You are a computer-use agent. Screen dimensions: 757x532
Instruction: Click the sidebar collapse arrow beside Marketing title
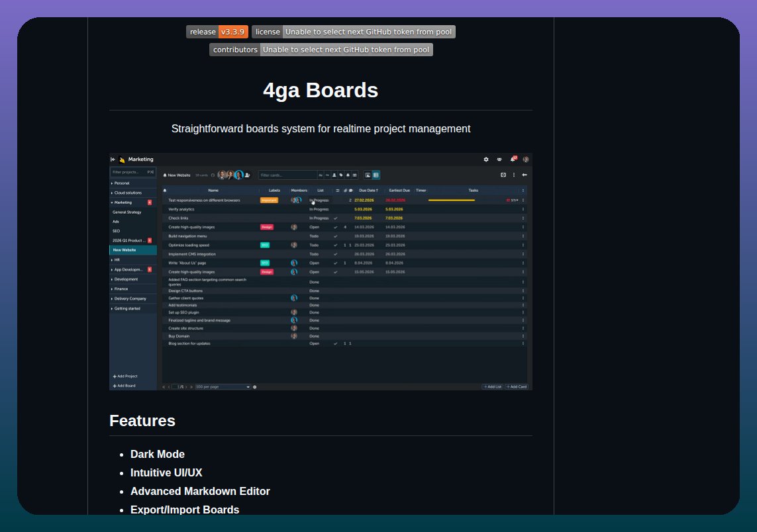click(113, 159)
